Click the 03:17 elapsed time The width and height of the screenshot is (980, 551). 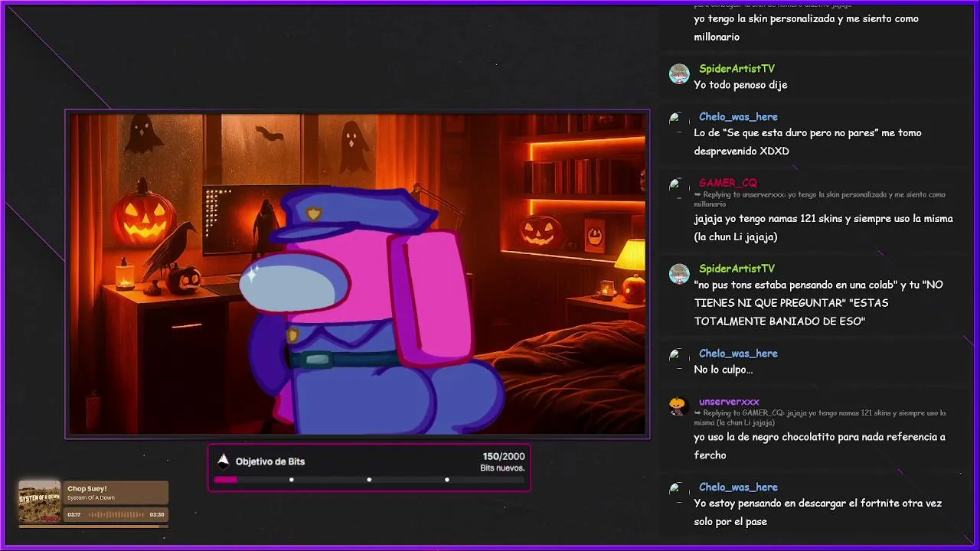click(x=74, y=515)
